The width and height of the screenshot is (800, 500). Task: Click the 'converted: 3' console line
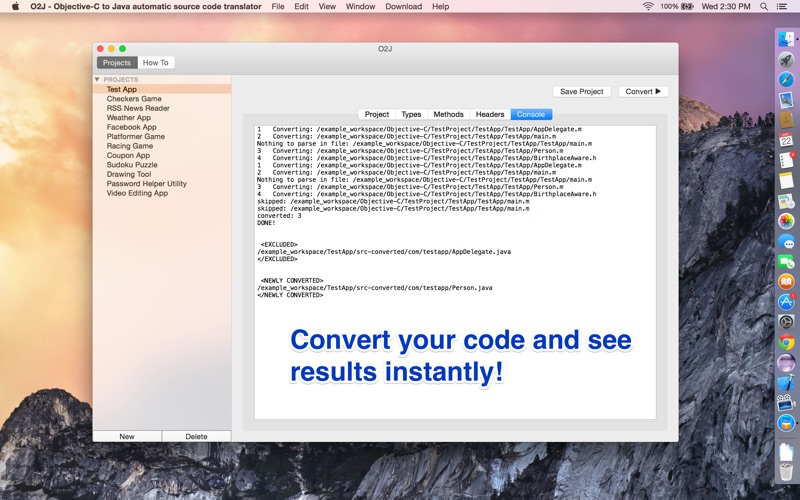(279, 216)
